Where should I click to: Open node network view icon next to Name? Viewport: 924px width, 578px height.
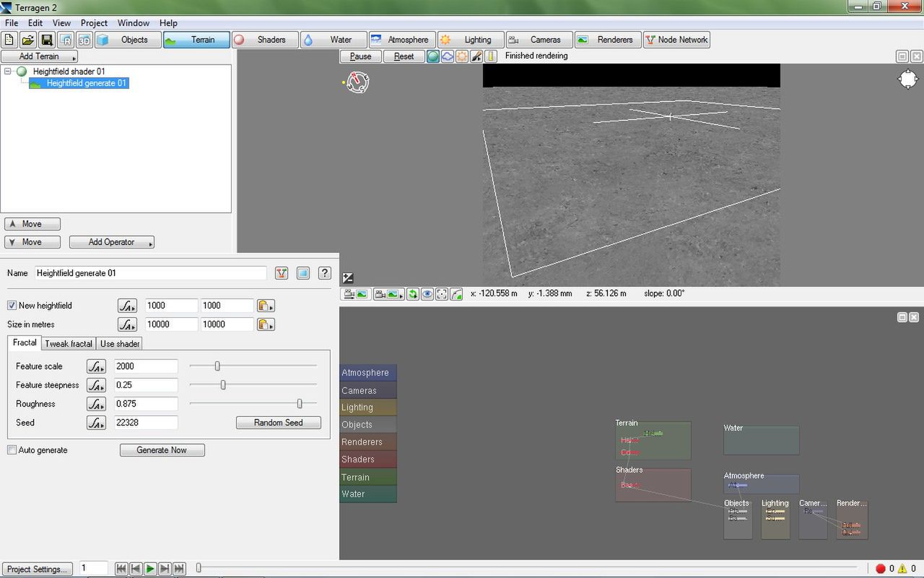click(x=282, y=273)
